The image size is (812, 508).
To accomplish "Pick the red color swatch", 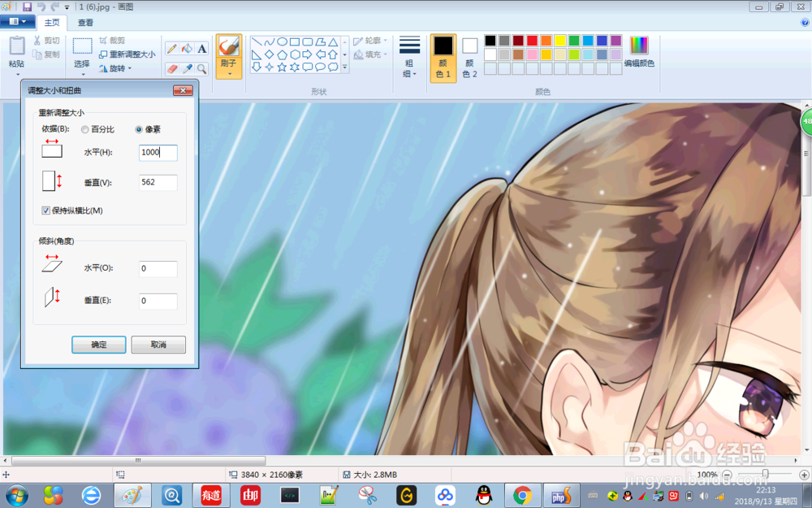I will [532, 41].
